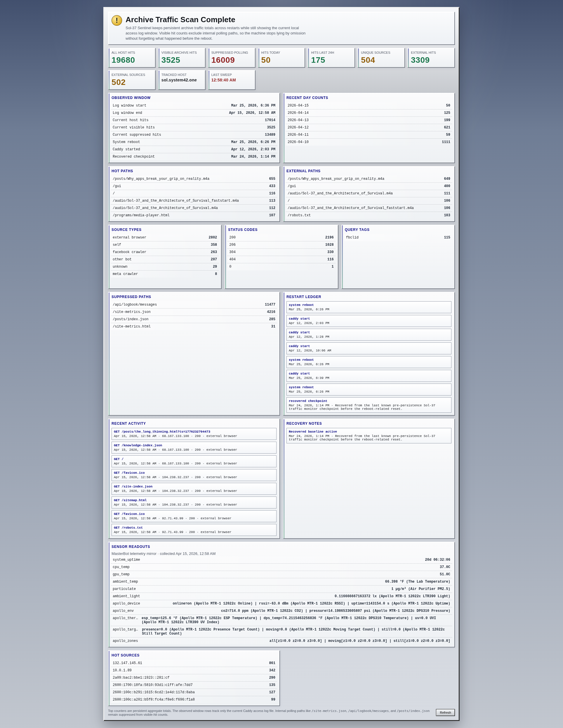Click Recovered baseline active recovery note
Image resolution: width=563 pixels, height=728 pixels.
coord(369,435)
